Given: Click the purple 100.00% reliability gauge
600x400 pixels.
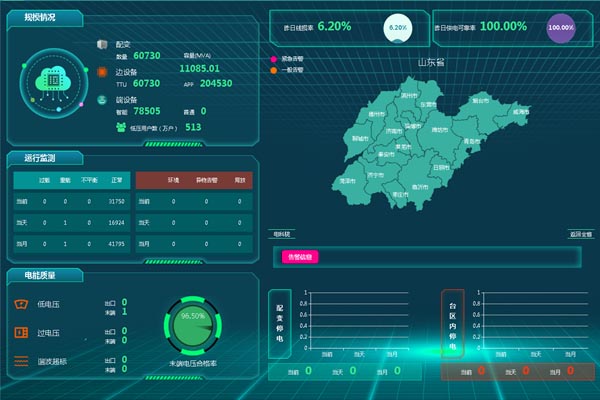Looking at the screenshot, I should click(561, 28).
